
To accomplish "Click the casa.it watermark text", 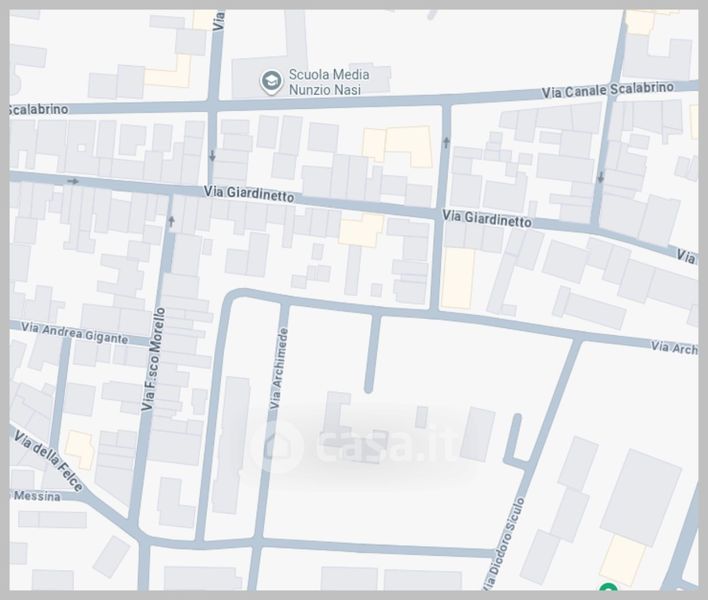I will [x=377, y=446].
